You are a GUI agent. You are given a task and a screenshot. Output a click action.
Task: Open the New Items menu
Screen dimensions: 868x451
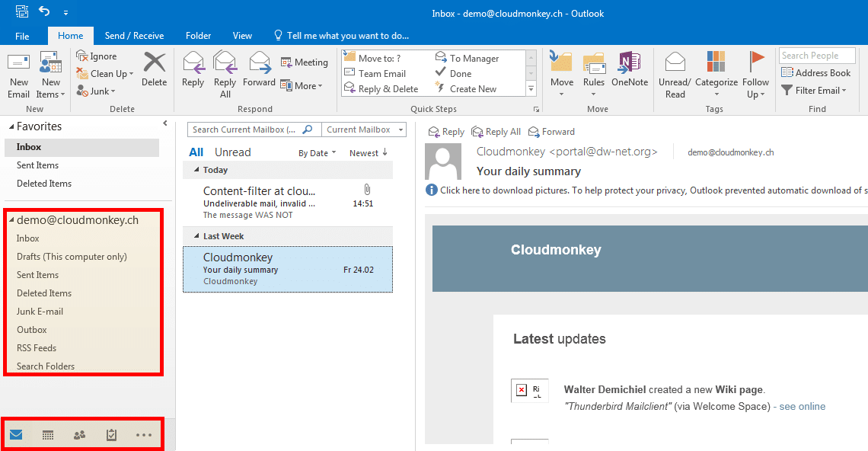click(50, 75)
